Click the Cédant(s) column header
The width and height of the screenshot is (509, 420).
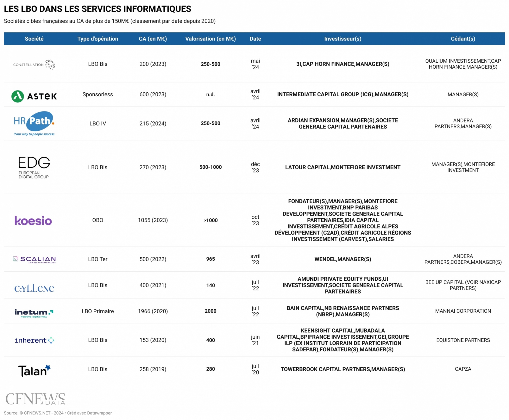[x=463, y=39]
